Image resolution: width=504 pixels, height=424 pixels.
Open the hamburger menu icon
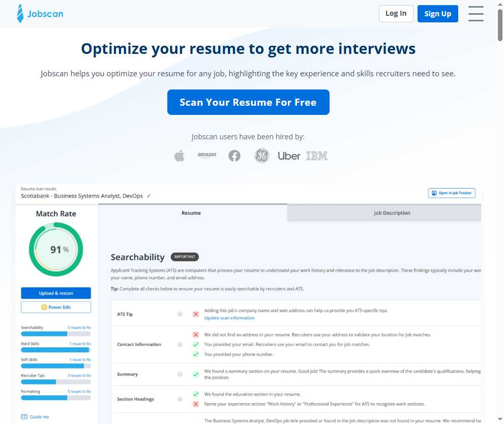476,14
